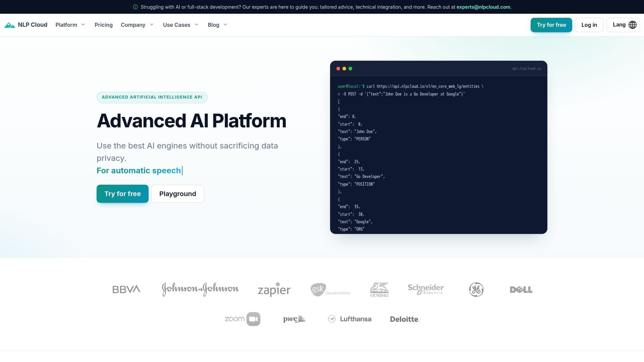644x362 pixels.
Task: Go to the NLP Cloud home text link
Action: (x=33, y=25)
